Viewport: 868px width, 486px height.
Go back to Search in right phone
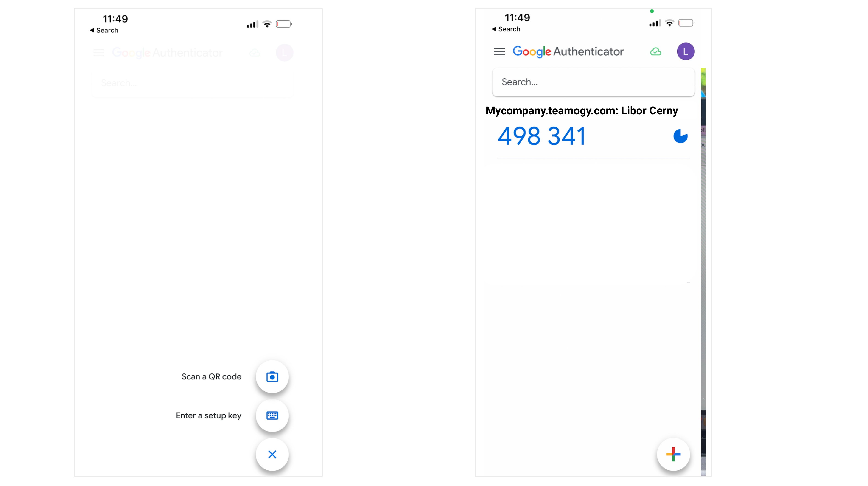click(x=506, y=29)
